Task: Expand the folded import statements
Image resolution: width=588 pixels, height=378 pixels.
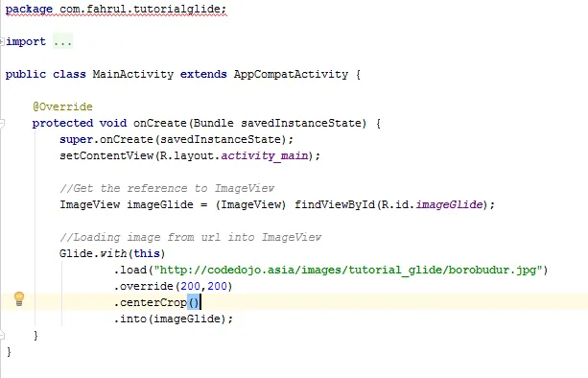Action: tap(2, 41)
